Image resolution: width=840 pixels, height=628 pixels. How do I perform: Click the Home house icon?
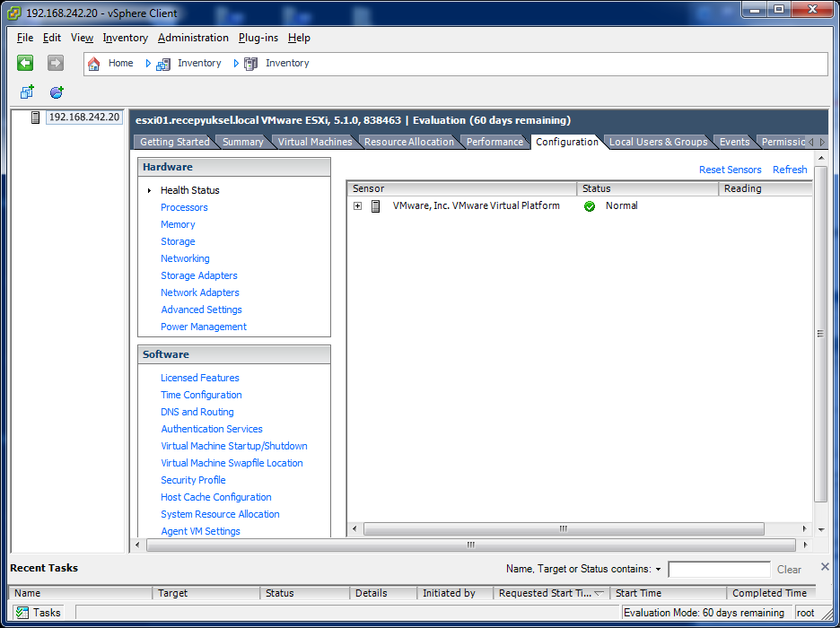click(x=93, y=64)
